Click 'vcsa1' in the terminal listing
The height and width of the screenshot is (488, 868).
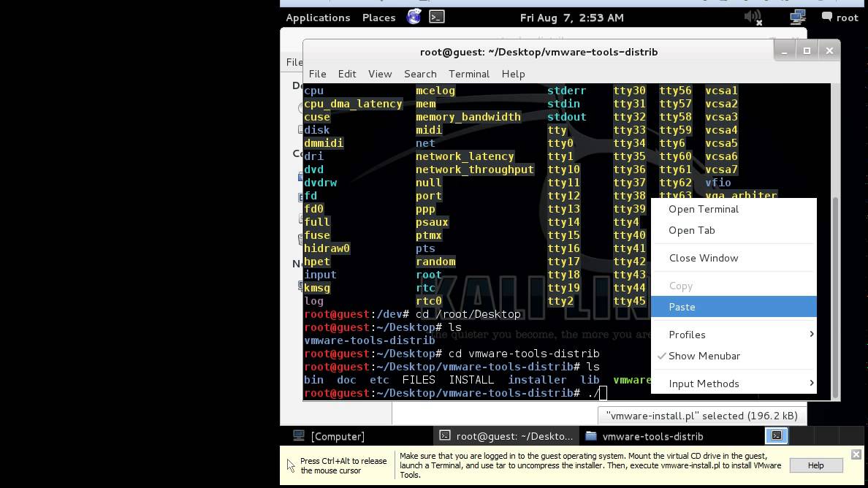721,90
